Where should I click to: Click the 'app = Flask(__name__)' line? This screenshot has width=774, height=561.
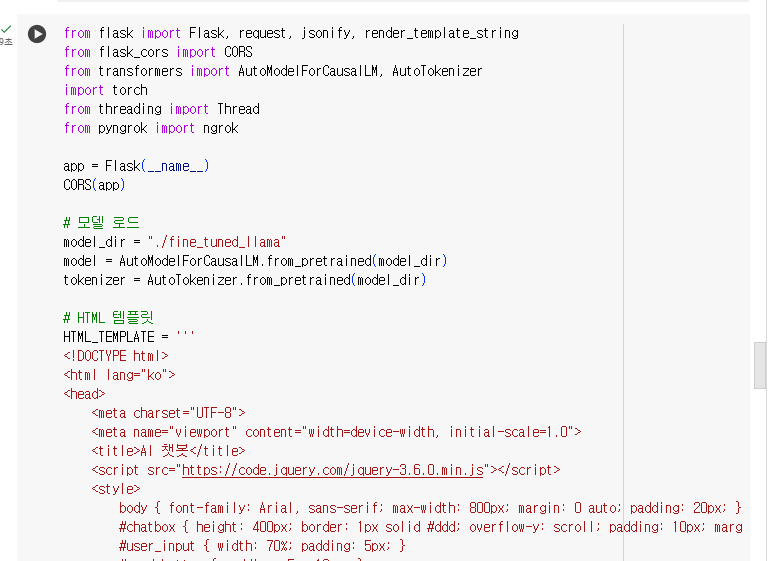(136, 166)
